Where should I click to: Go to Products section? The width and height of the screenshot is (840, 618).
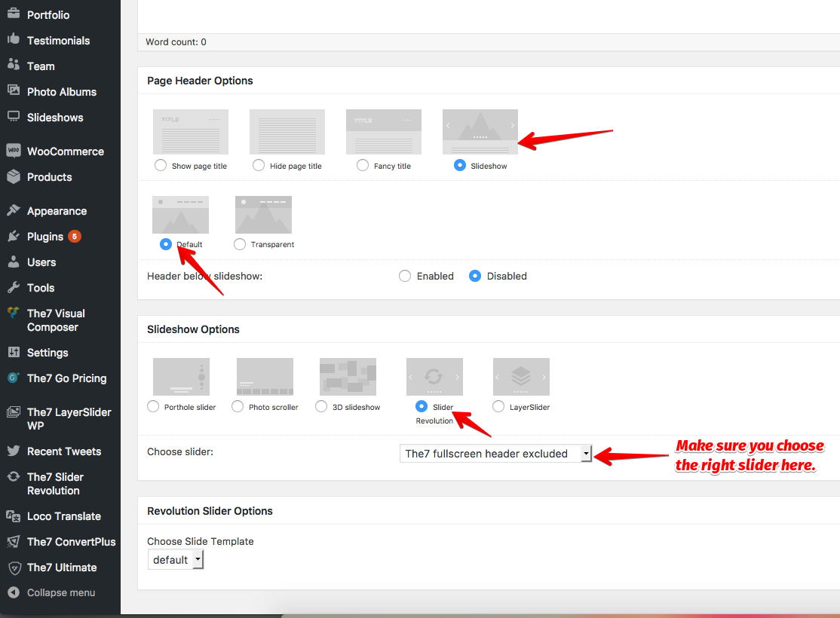(x=49, y=177)
